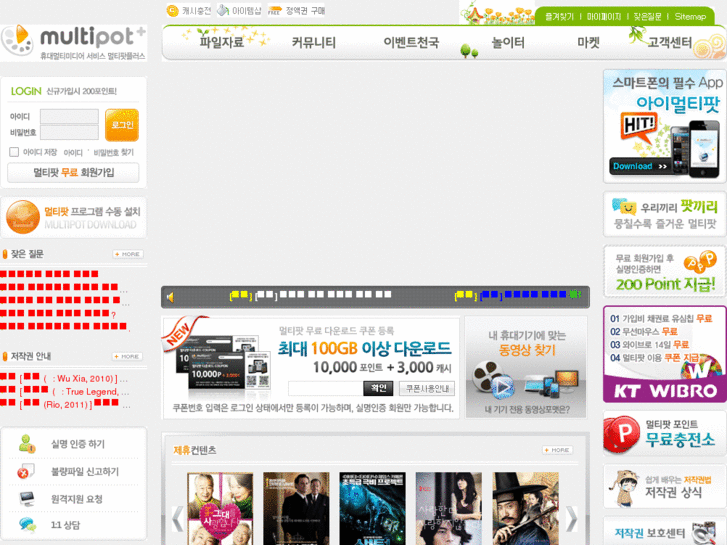Open 정액권 구매 FREE ticket link
727x545 pixels.
coord(296,10)
